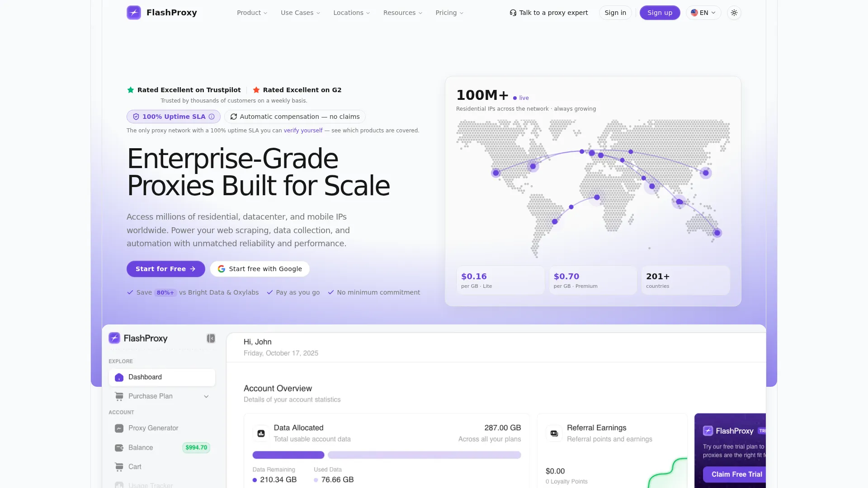Click the info icon on Uptime SLA badge

tap(212, 117)
